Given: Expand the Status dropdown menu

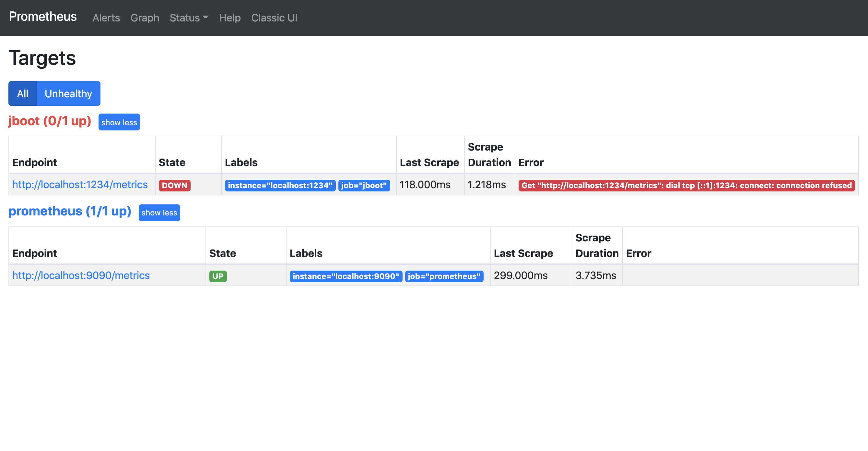Looking at the screenshot, I should [189, 18].
